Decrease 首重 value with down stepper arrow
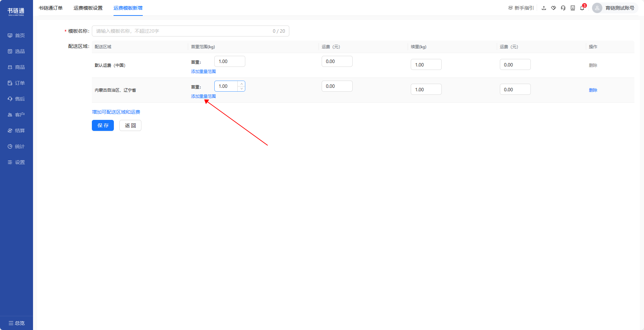This screenshot has height=330, width=644. click(241, 89)
